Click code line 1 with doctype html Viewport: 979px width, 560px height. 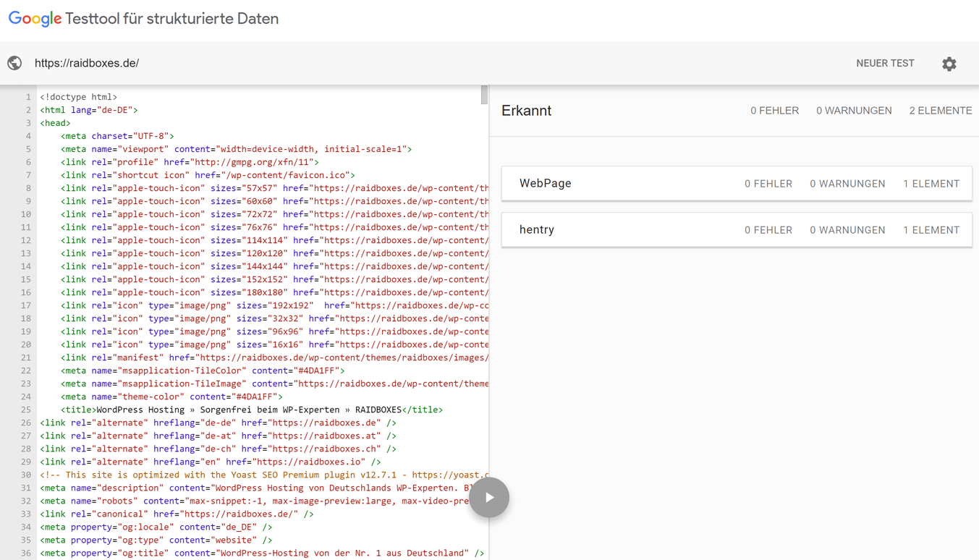pyautogui.click(x=78, y=97)
